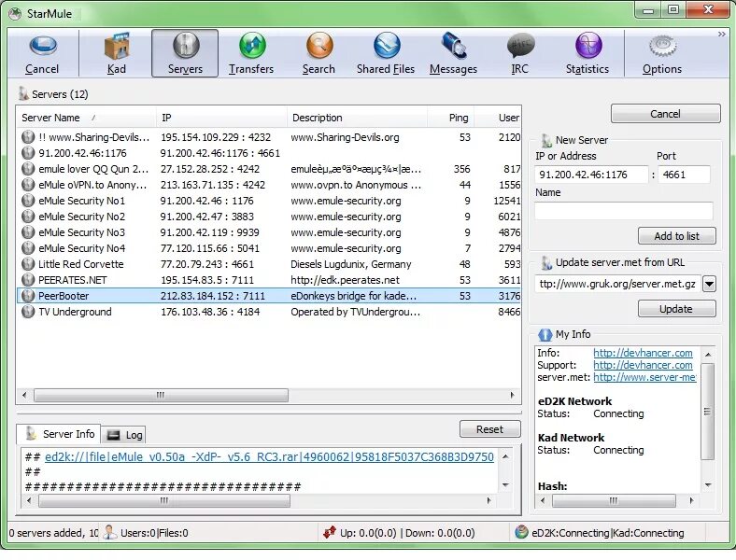Open the Options settings
Screen dimensions: 736x560
662,53
